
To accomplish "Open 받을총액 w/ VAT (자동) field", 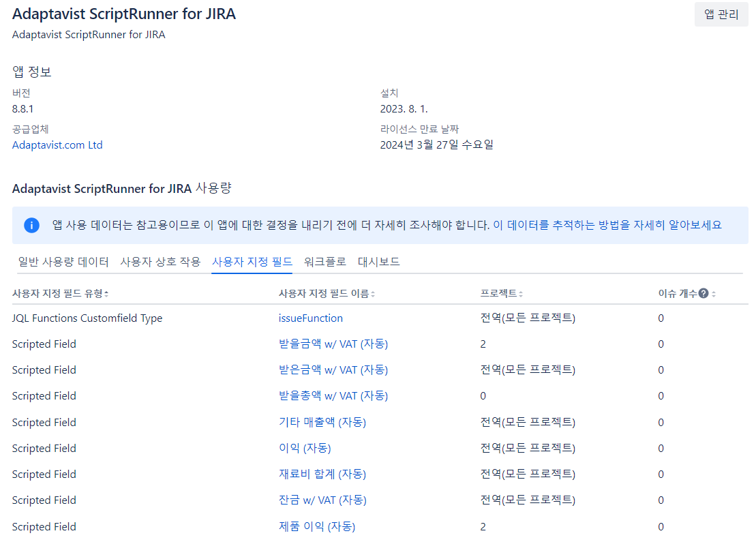I will coord(333,396).
